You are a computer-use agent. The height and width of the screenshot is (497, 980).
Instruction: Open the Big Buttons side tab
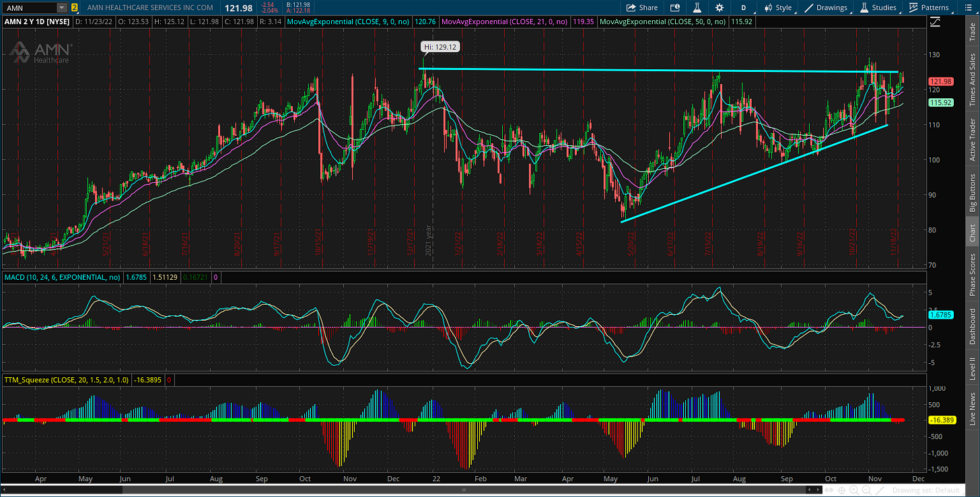(972, 194)
